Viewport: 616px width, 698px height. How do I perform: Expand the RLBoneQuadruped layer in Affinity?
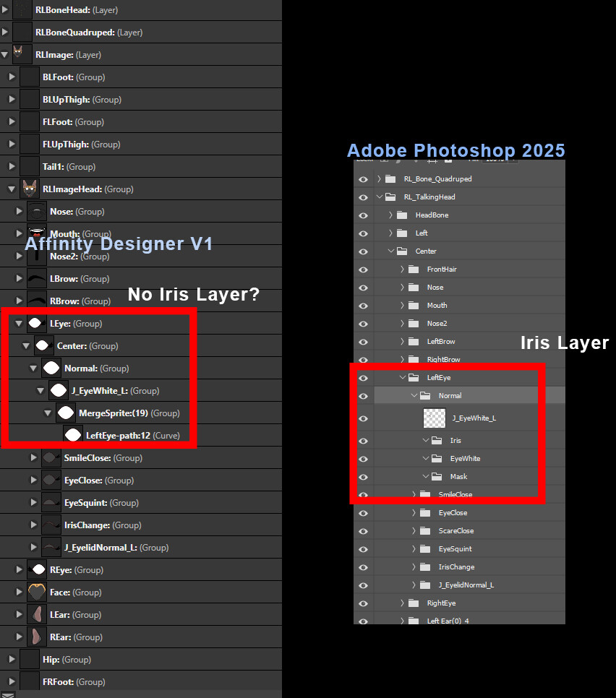5,32
